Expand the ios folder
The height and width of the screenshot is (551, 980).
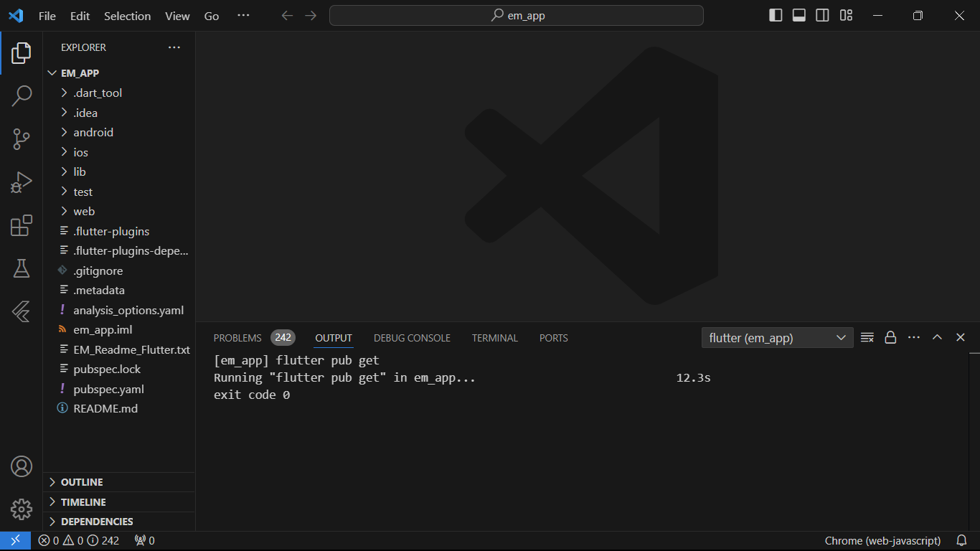pos(119,152)
